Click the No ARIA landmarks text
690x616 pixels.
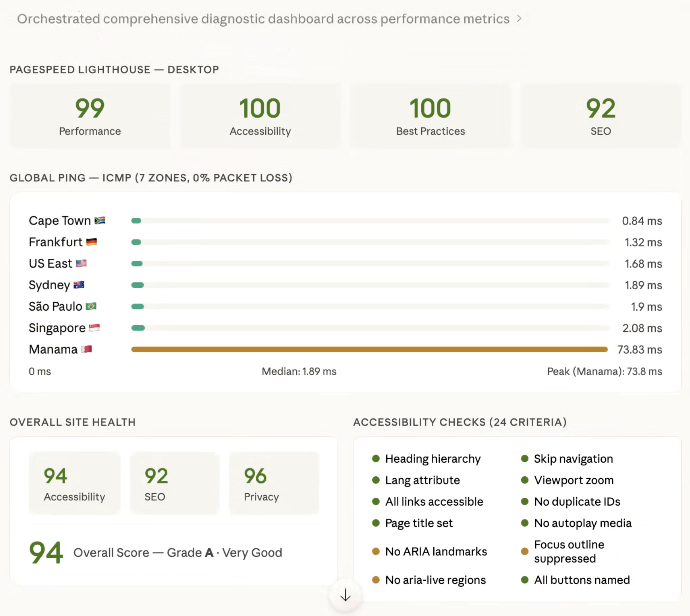tap(436, 551)
